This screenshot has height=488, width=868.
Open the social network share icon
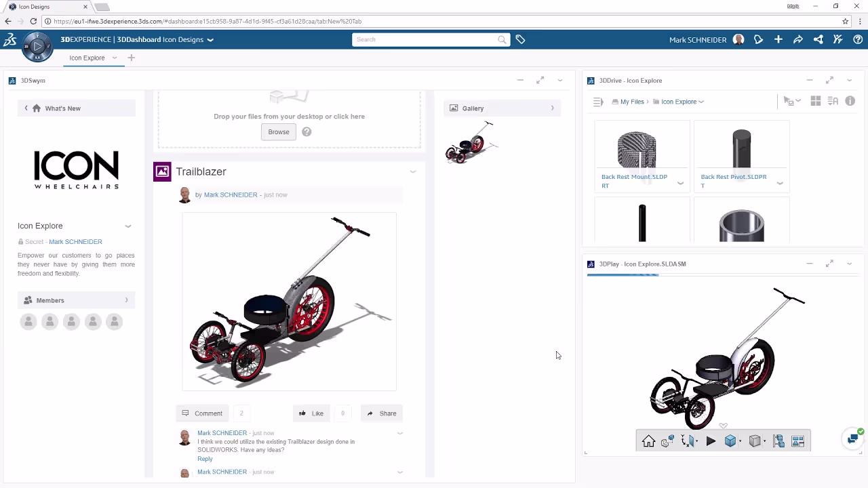click(x=818, y=39)
